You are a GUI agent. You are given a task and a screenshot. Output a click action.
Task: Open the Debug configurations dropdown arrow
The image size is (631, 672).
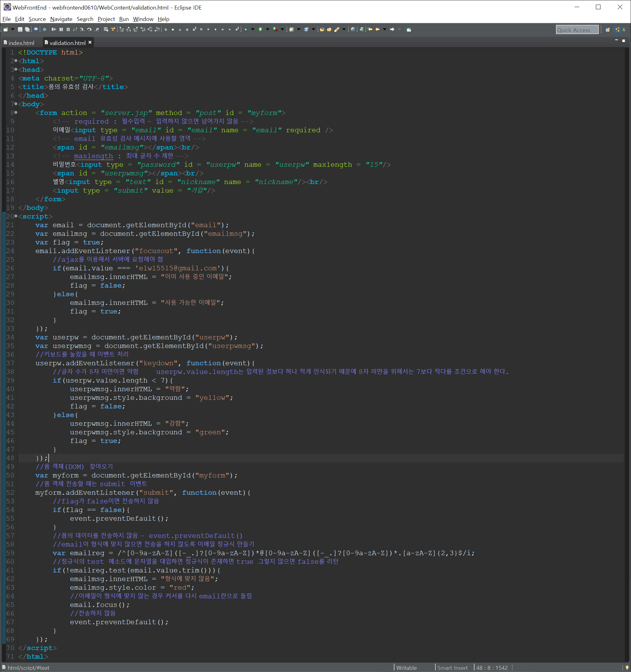(253, 29)
